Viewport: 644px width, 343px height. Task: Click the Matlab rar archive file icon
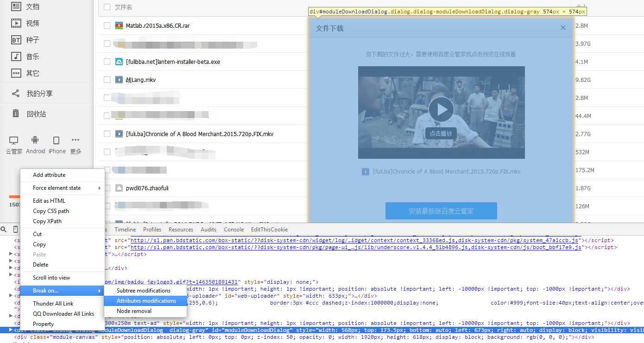[119, 25]
